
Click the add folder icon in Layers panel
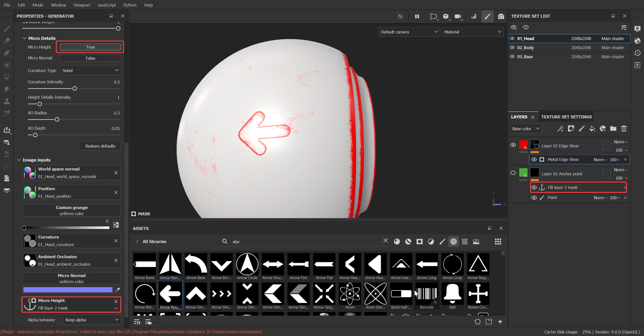(613, 129)
